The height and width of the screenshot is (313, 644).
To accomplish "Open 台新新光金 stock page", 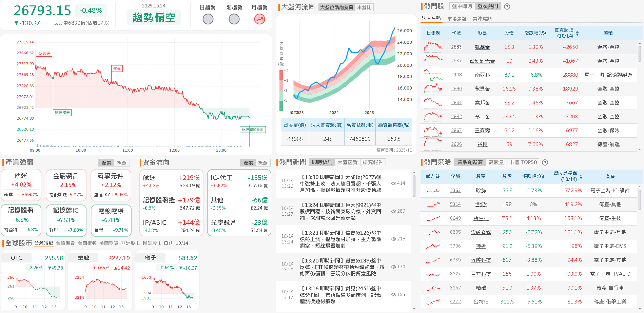I will coord(482,61).
